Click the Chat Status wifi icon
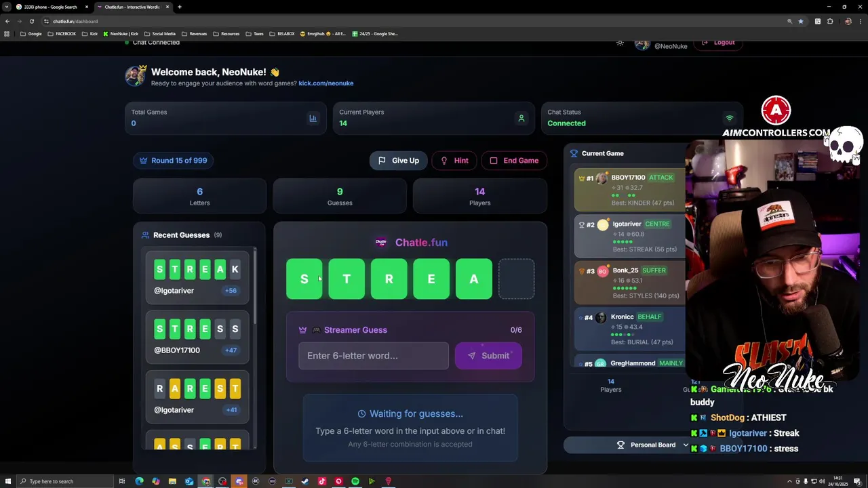 (730, 119)
